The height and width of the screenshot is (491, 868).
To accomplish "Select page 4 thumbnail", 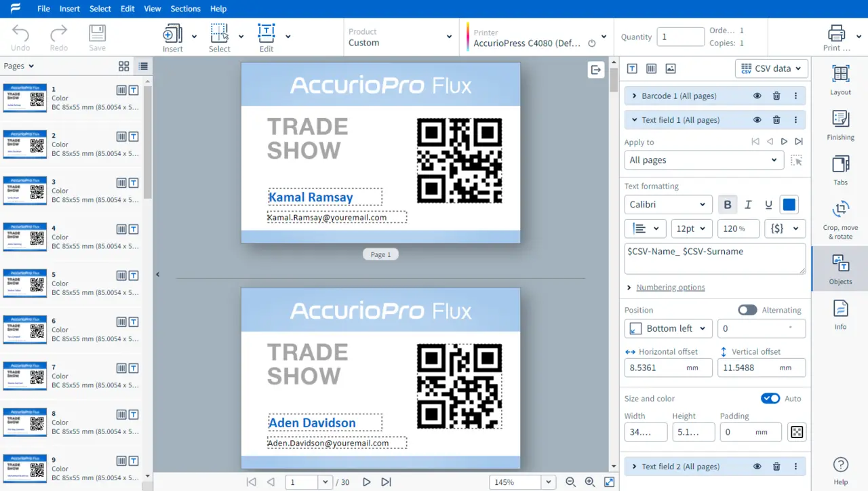I will coord(25,237).
